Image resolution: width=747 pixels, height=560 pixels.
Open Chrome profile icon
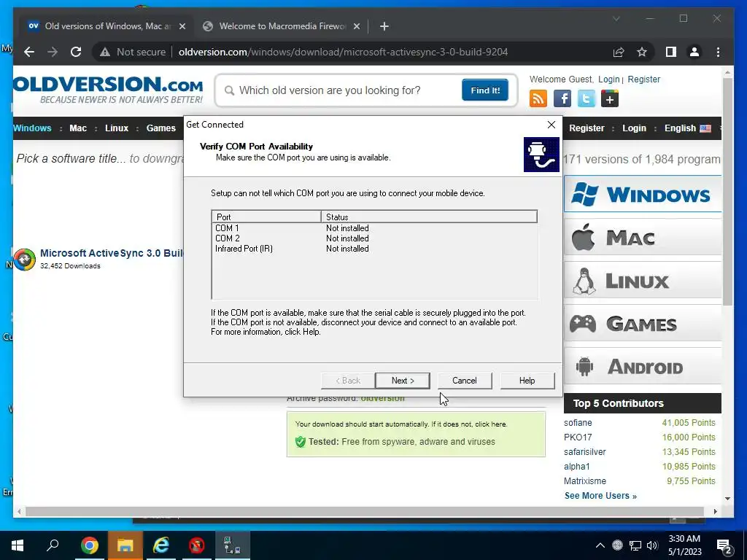tap(694, 52)
